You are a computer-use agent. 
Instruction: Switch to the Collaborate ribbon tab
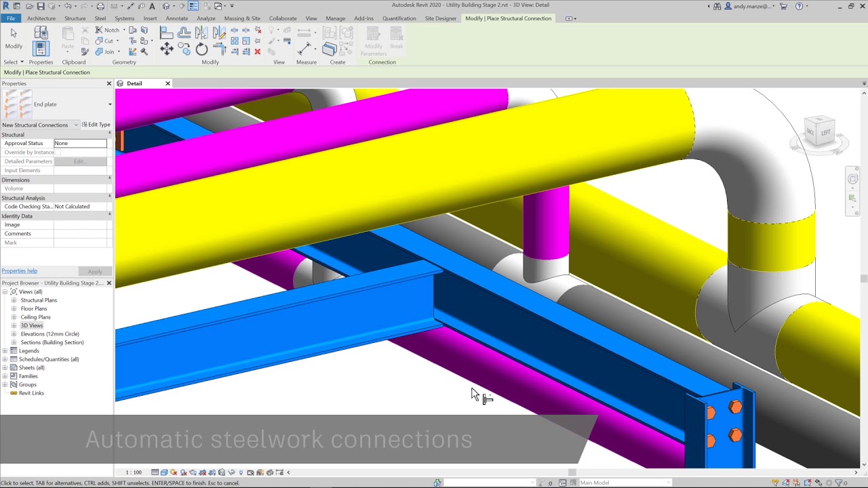[x=283, y=18]
